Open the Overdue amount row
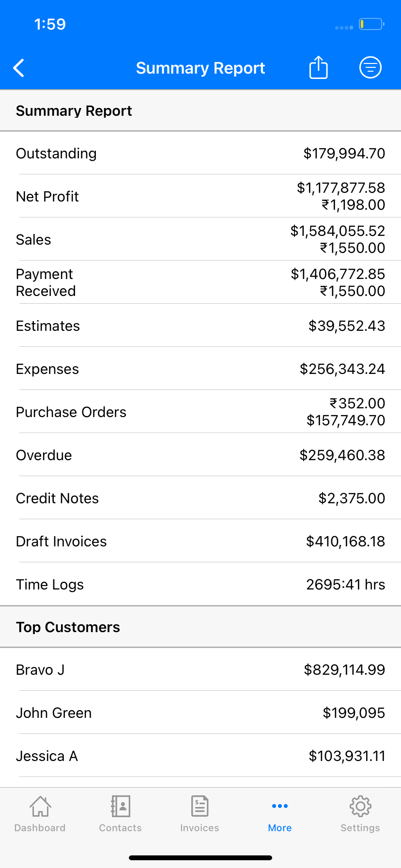Viewport: 401px width, 868px height. 200,455
